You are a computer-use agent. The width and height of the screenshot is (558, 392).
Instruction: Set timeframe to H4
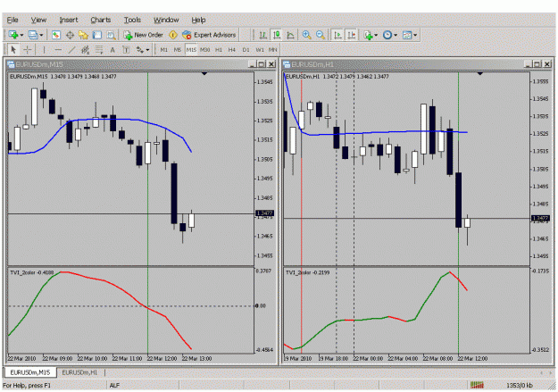pos(232,50)
